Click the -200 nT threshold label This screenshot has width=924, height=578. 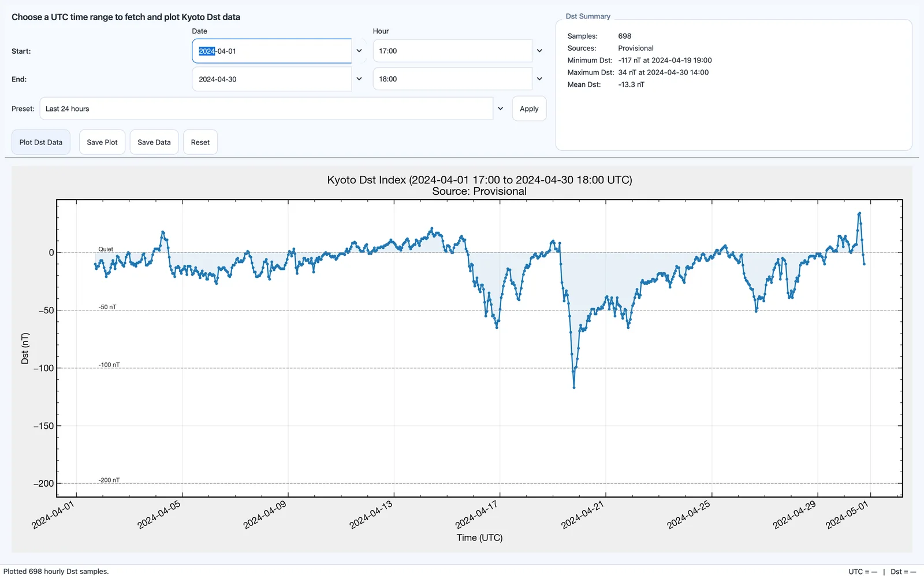coord(109,480)
